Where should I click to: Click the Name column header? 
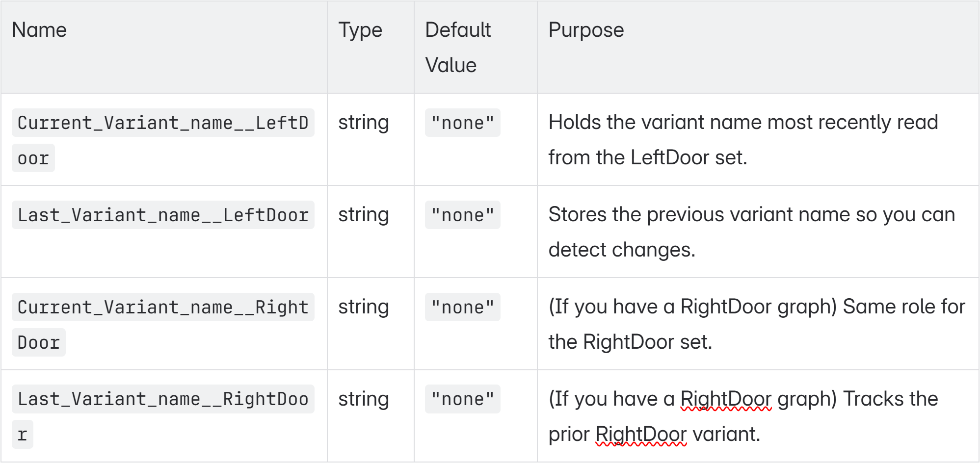pyautogui.click(x=39, y=30)
